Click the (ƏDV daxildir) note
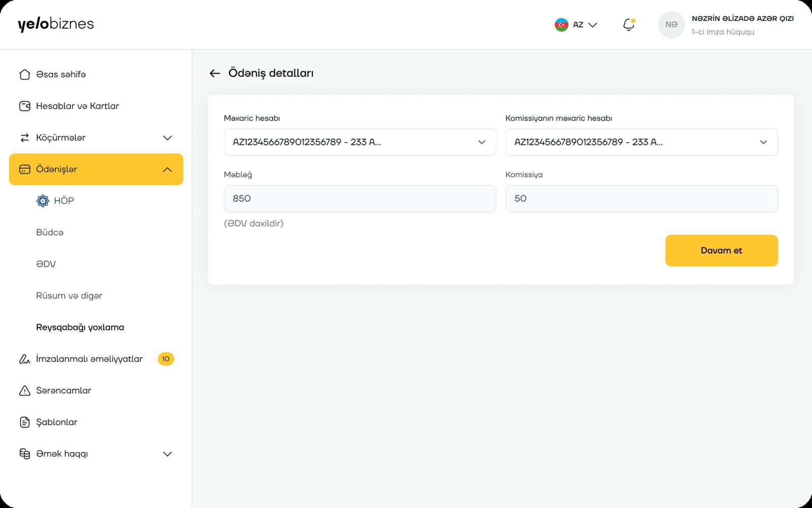812x508 pixels. click(254, 224)
